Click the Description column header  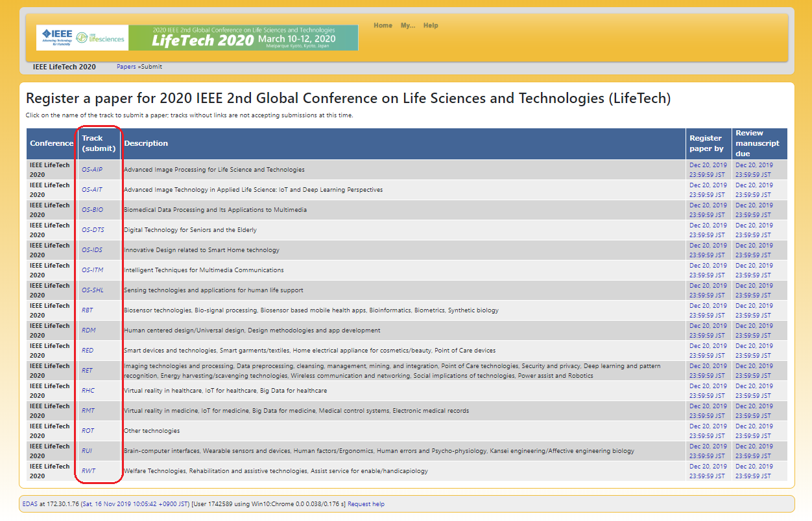[x=403, y=144]
